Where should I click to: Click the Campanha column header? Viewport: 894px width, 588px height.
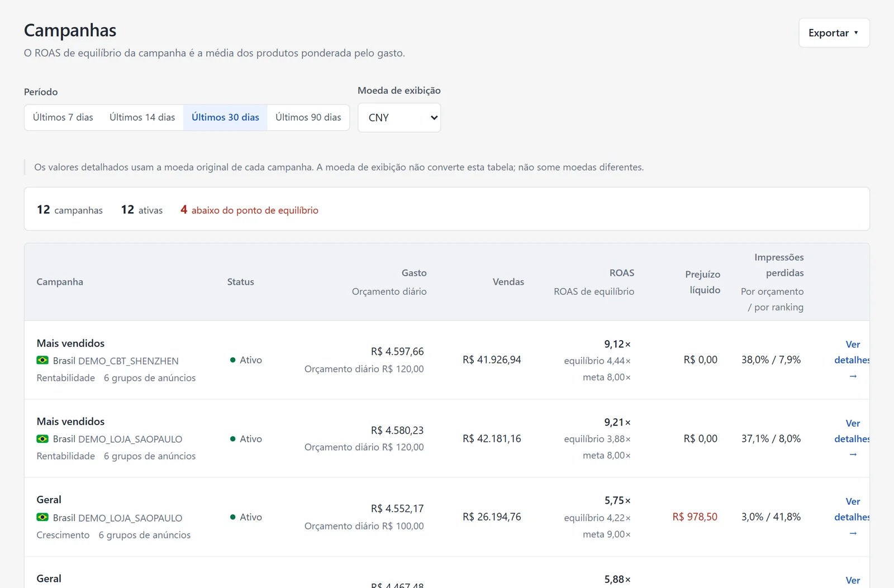tap(60, 282)
